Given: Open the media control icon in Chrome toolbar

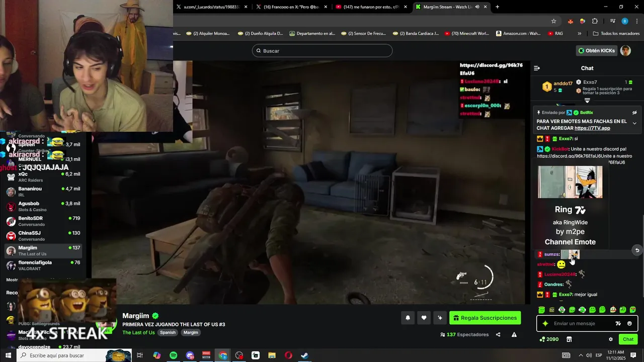Looking at the screenshot, I should 612,21.
